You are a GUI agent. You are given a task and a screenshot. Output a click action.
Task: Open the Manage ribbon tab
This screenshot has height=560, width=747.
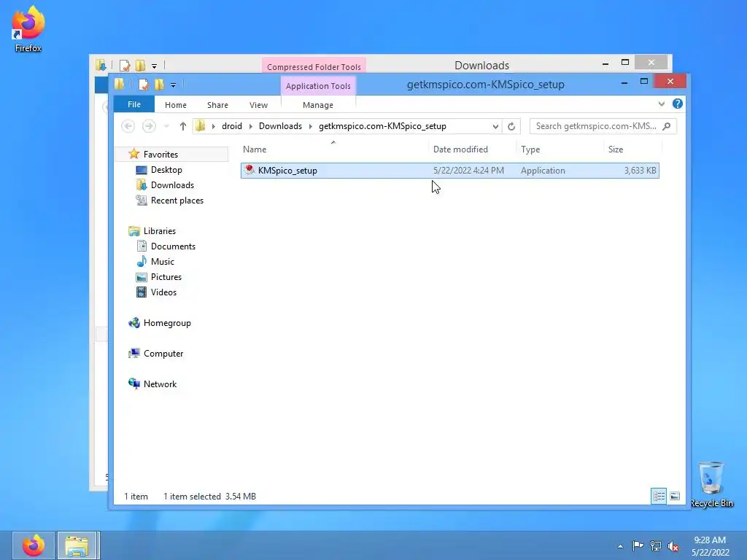(x=318, y=105)
